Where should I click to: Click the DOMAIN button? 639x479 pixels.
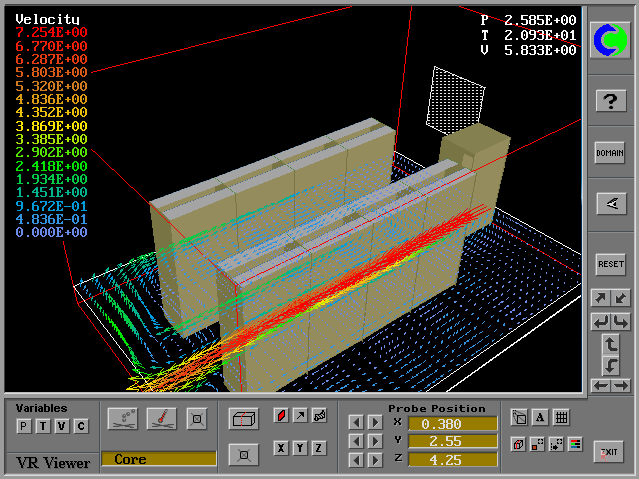click(x=610, y=152)
